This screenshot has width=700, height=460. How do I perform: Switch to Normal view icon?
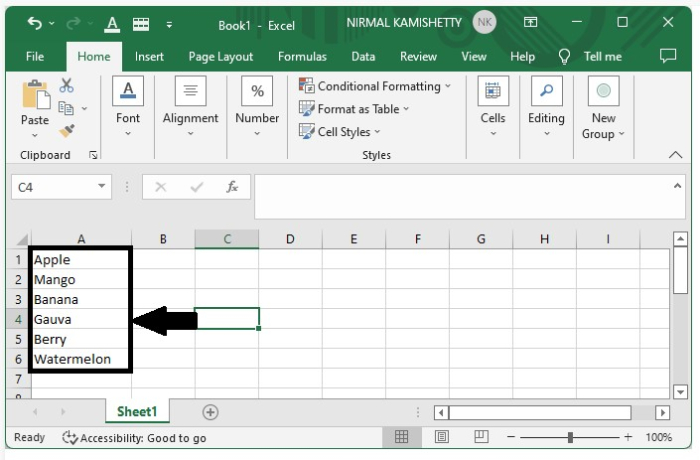401,437
